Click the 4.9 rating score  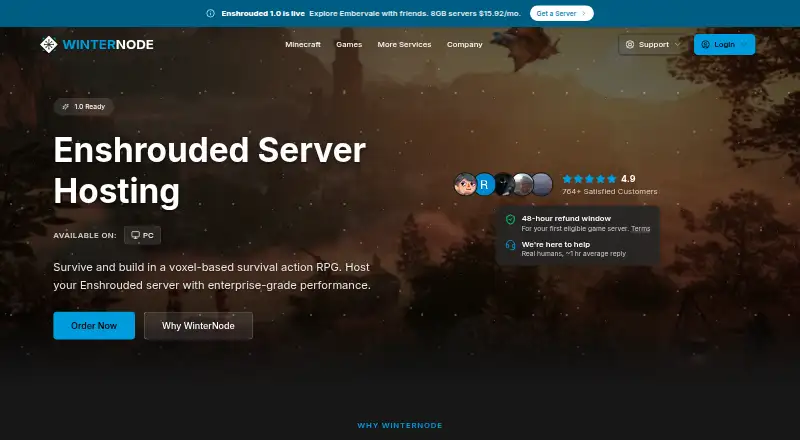click(x=628, y=179)
